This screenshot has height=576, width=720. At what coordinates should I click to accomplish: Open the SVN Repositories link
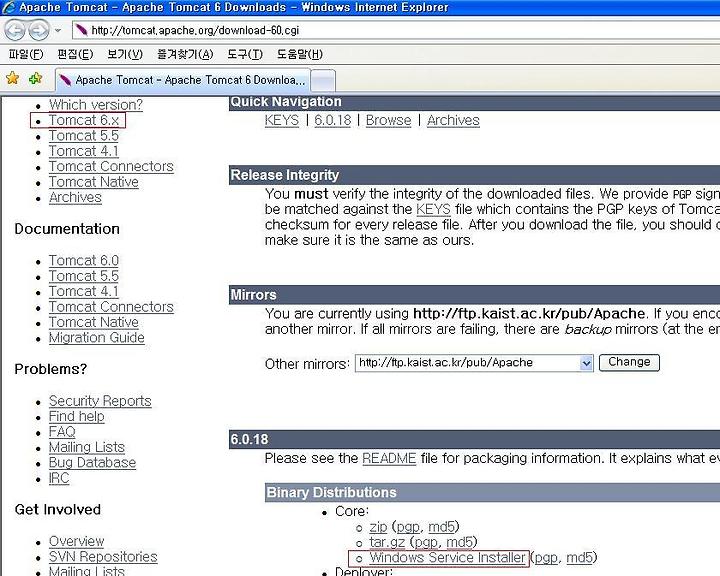click(x=103, y=557)
